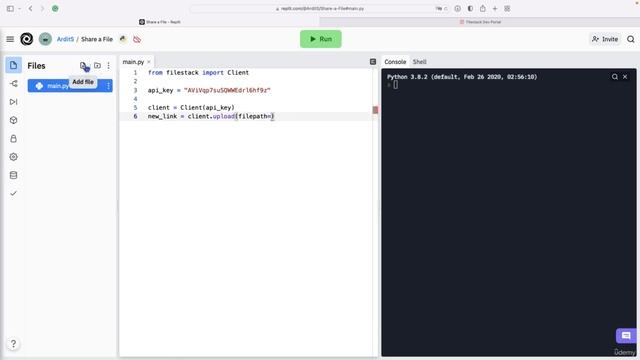Click the browser downloads icon
Image resolution: width=640 pixels, height=360 pixels.
tap(458, 9)
